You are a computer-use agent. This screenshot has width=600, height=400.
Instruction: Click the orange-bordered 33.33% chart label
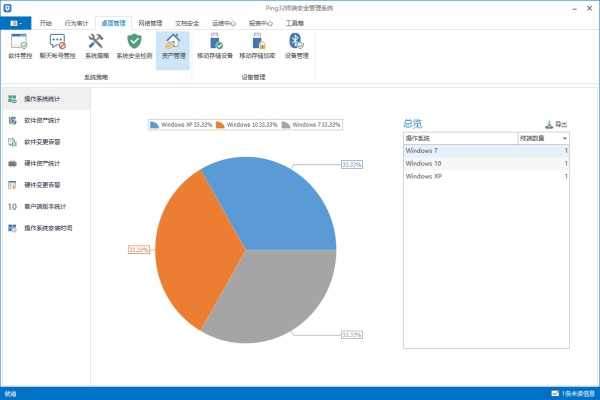[x=139, y=250]
